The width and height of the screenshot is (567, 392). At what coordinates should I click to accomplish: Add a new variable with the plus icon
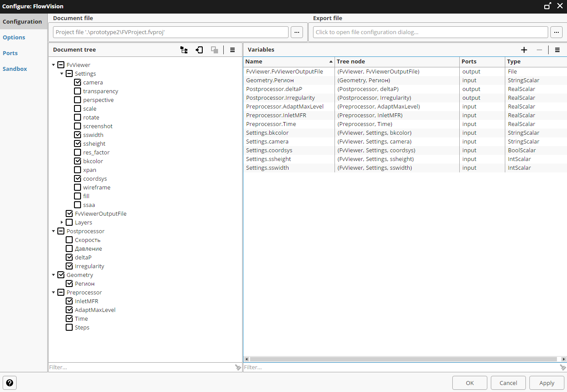(x=524, y=50)
